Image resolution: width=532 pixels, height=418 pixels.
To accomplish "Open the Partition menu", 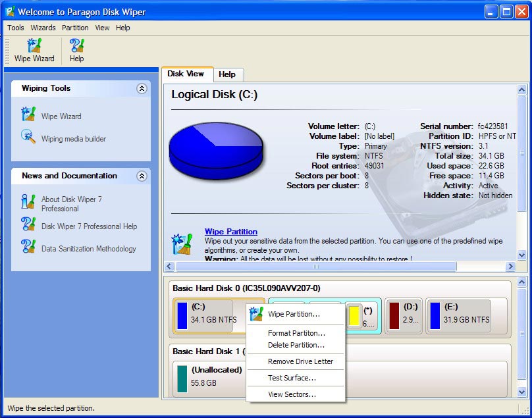I will (75, 28).
